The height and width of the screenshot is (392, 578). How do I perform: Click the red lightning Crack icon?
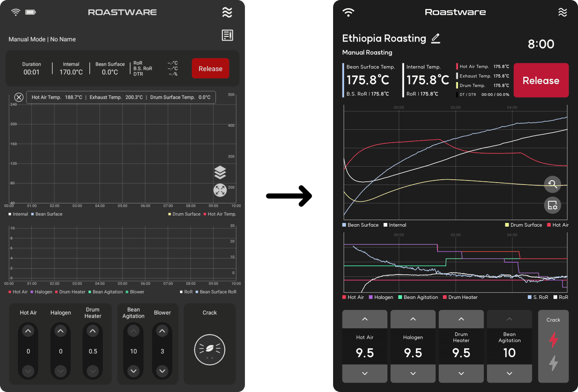coord(554,340)
